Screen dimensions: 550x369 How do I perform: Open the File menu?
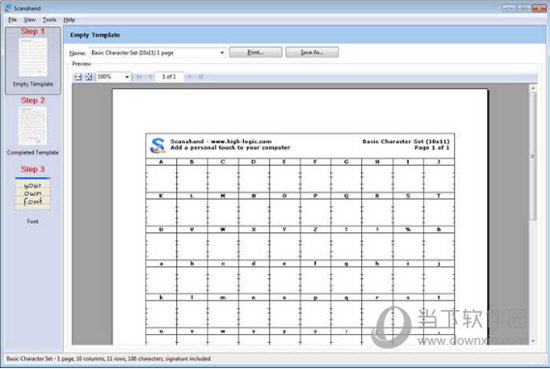click(12, 20)
